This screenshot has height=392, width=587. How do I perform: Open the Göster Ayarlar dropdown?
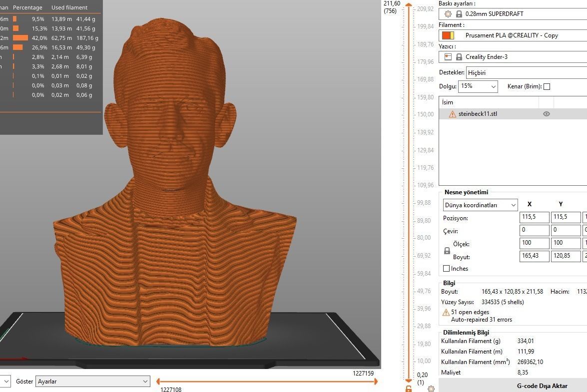pyautogui.click(x=92, y=381)
